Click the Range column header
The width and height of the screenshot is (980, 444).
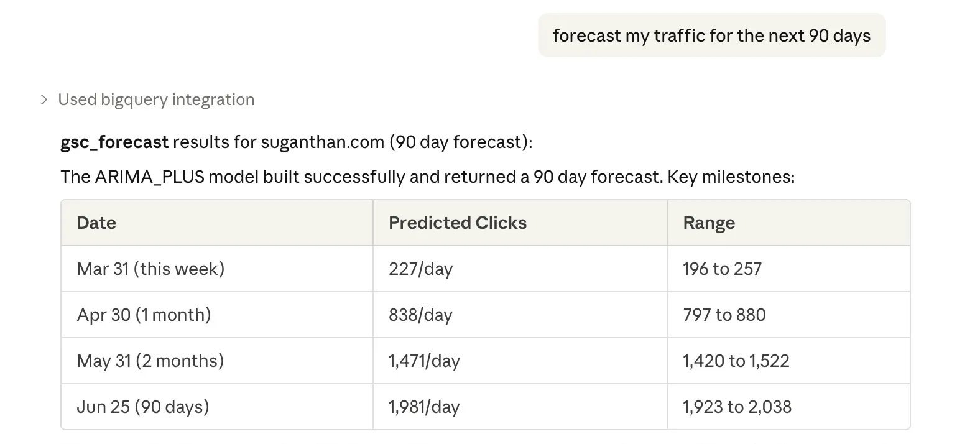[x=709, y=223]
